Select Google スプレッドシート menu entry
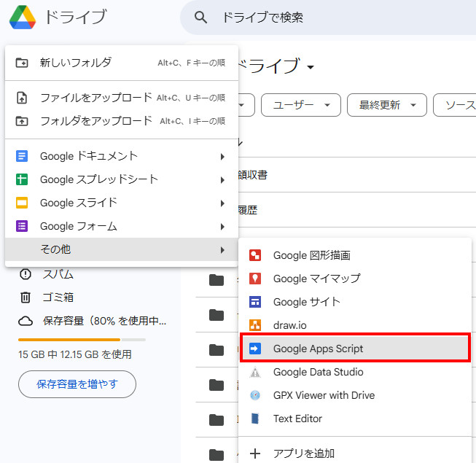Viewport: 476px width, 463px height. (x=122, y=180)
